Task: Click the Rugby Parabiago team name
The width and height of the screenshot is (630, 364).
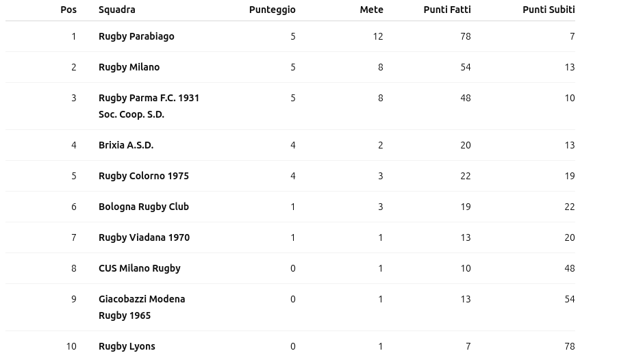Action: pos(136,36)
